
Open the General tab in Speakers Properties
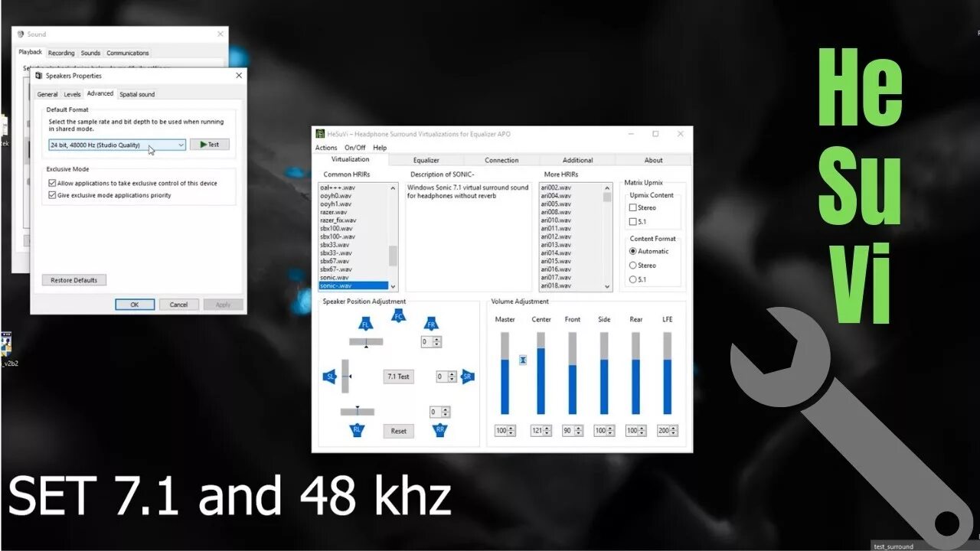[47, 94]
